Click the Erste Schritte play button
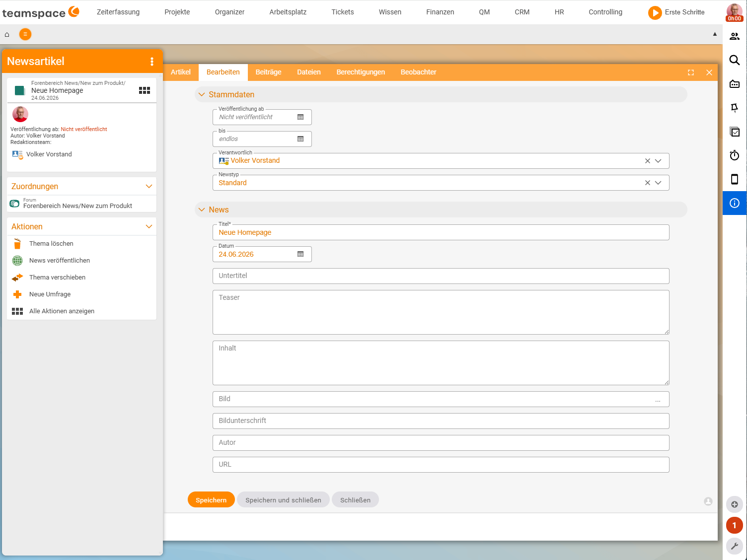Viewport: 747px width, 560px height. (x=655, y=12)
